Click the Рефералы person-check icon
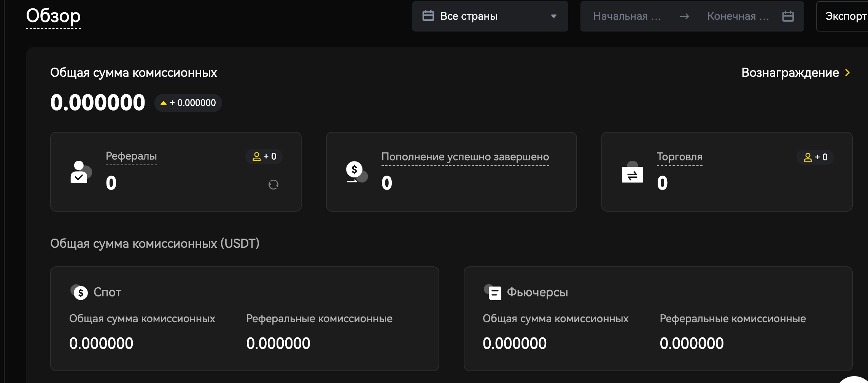This screenshot has height=383, width=868. (80, 172)
